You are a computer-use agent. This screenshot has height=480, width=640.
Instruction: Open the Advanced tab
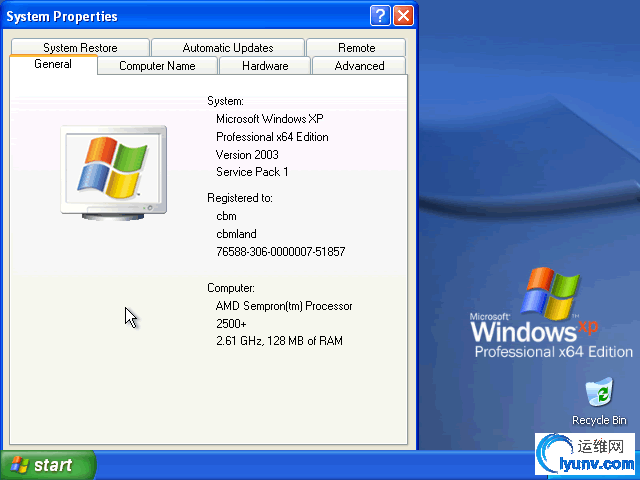359,66
